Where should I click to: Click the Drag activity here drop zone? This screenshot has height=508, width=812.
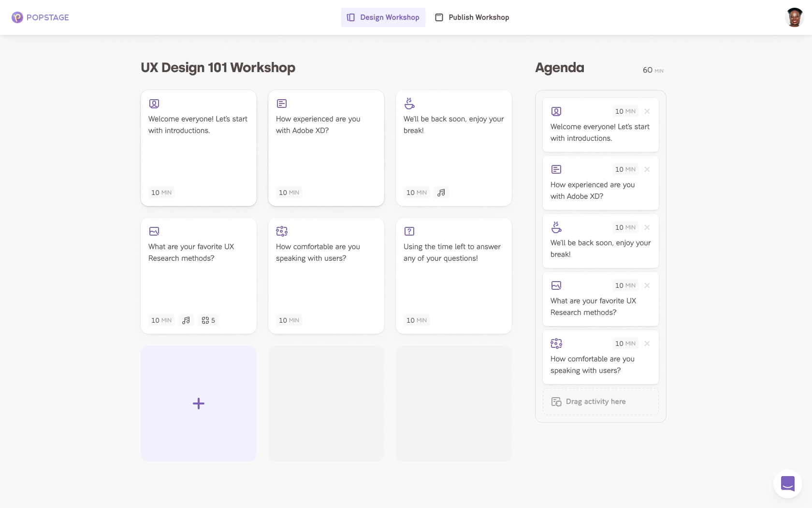(x=600, y=402)
